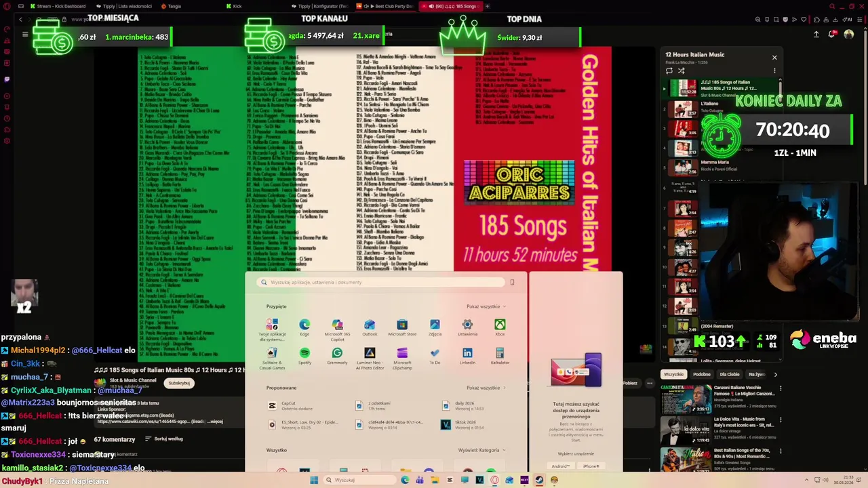Open Twoje aplikacje dla systemu folder
This screenshot has width=868, height=488.
pyautogui.click(x=272, y=330)
